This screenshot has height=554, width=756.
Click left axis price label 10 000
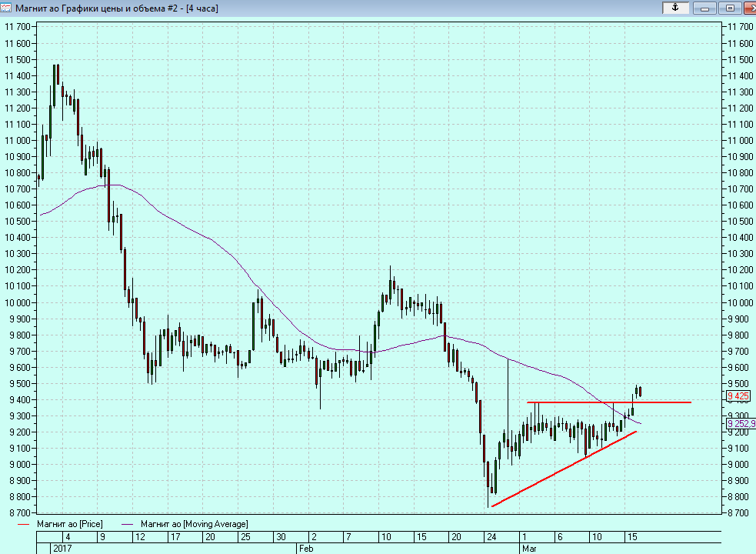18,302
